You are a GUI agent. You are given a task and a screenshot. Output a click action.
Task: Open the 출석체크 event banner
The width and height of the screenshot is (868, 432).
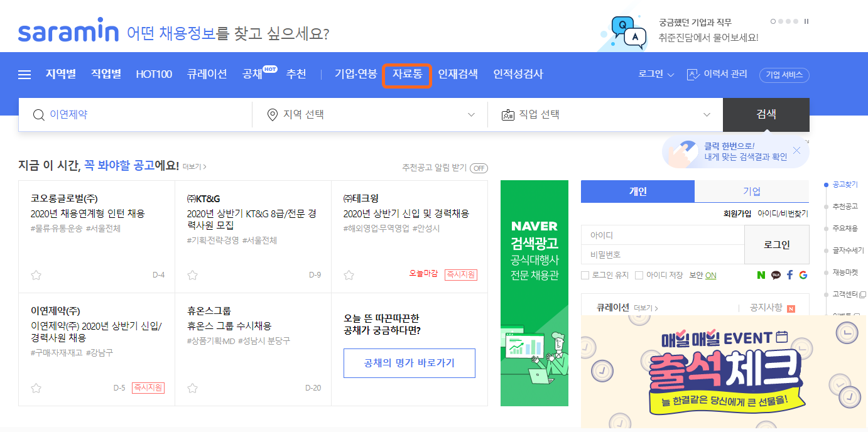724,372
